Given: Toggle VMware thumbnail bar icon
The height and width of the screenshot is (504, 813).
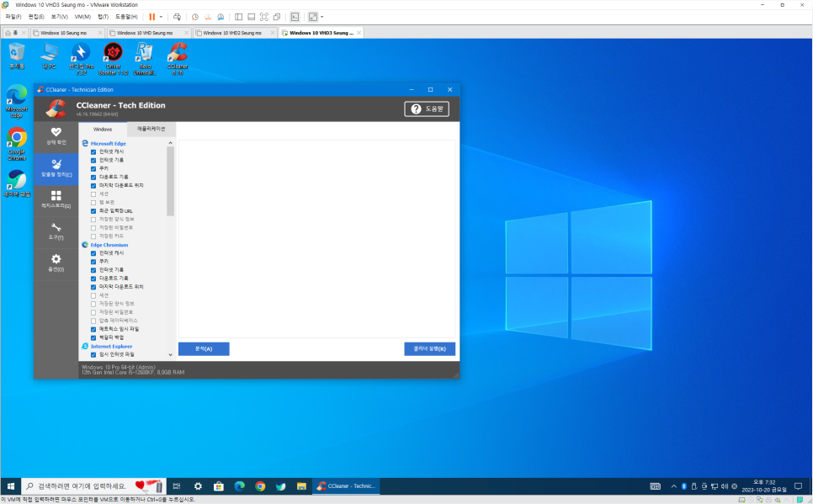Looking at the screenshot, I should click(251, 17).
